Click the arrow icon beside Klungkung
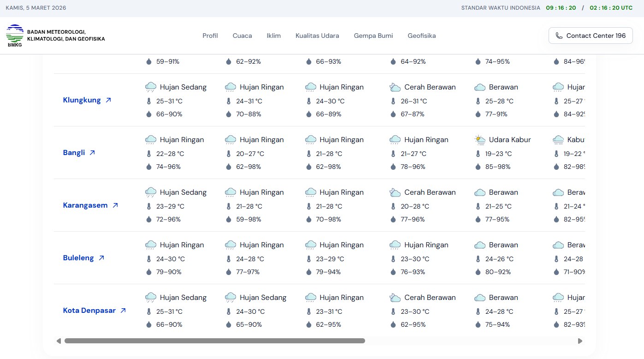 (x=108, y=100)
